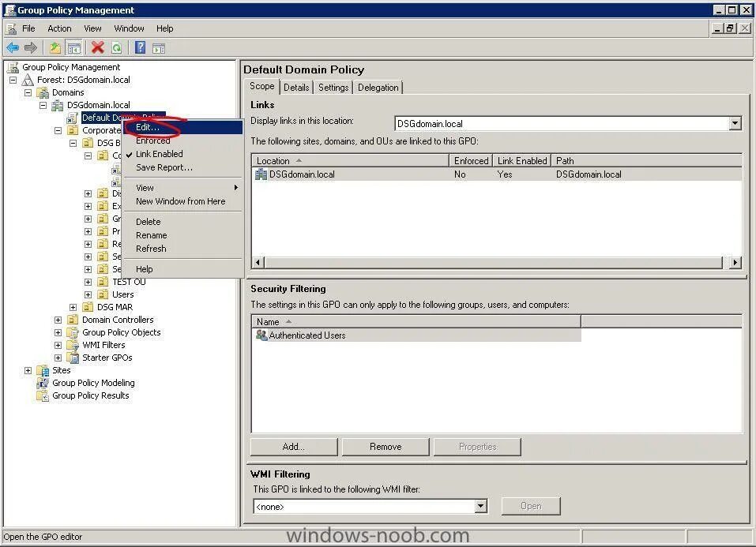Click the Domain Controllers OU folder icon
Image resolution: width=756 pixels, height=547 pixels.
[x=73, y=320]
